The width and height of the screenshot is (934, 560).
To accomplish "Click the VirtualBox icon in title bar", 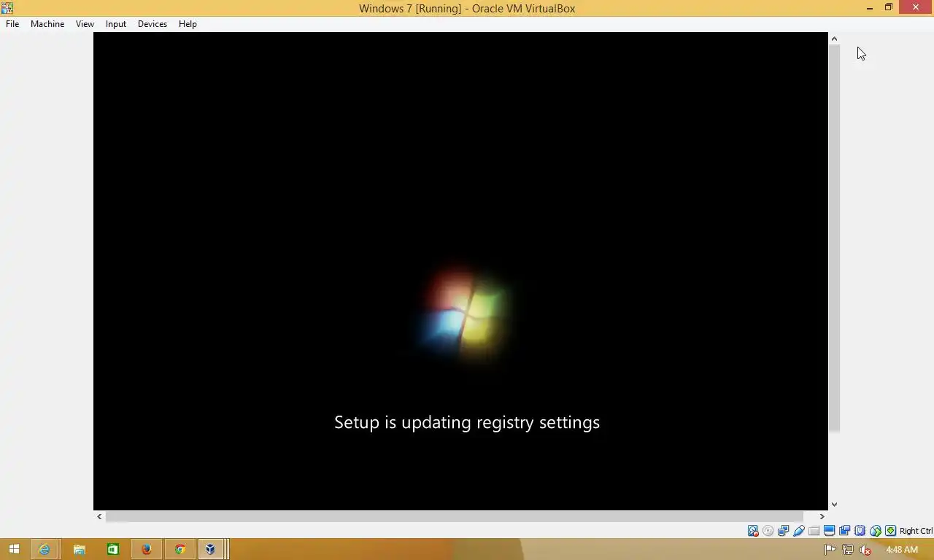I will (7, 8).
